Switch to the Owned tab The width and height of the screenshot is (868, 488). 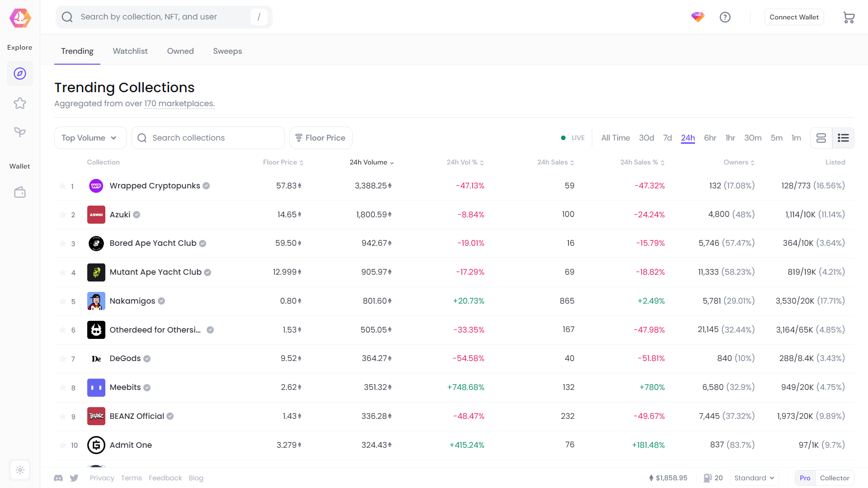[180, 51]
